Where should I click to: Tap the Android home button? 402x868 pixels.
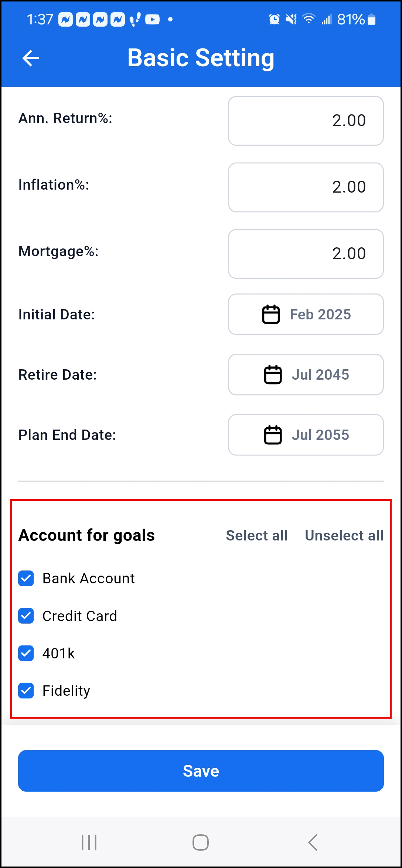coord(201,842)
